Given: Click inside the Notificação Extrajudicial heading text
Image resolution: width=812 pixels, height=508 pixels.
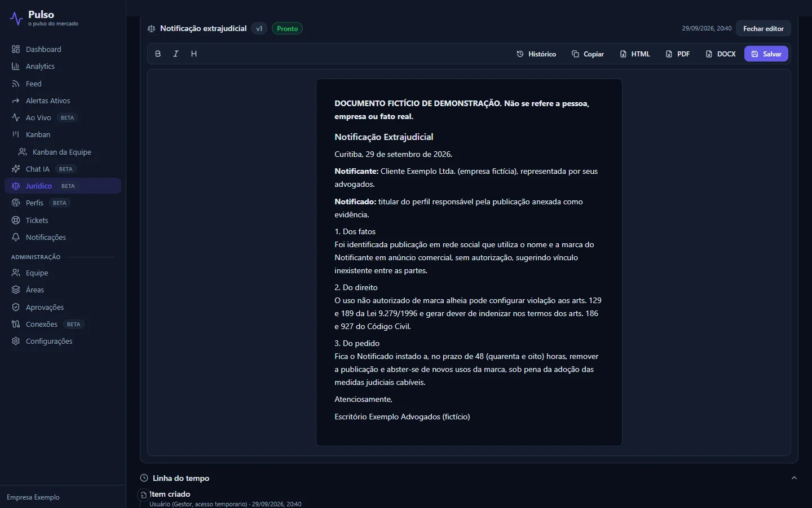Looking at the screenshot, I should (384, 137).
